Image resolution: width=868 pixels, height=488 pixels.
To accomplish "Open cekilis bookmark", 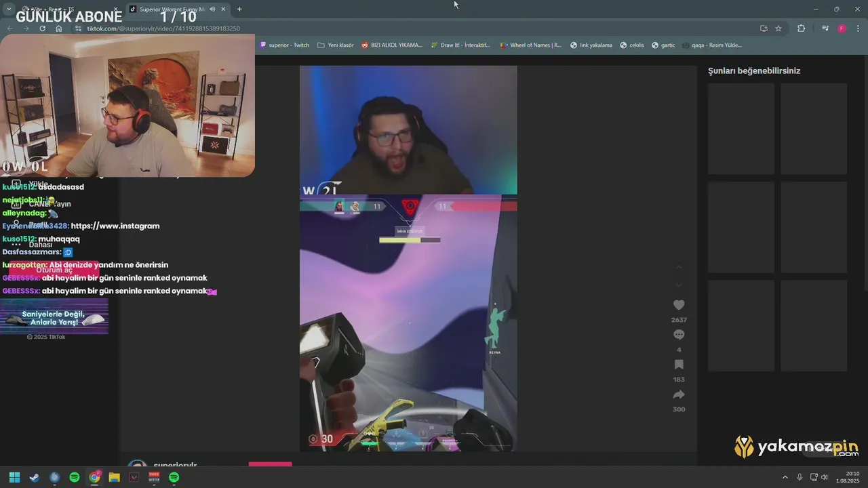I will pyautogui.click(x=631, y=45).
